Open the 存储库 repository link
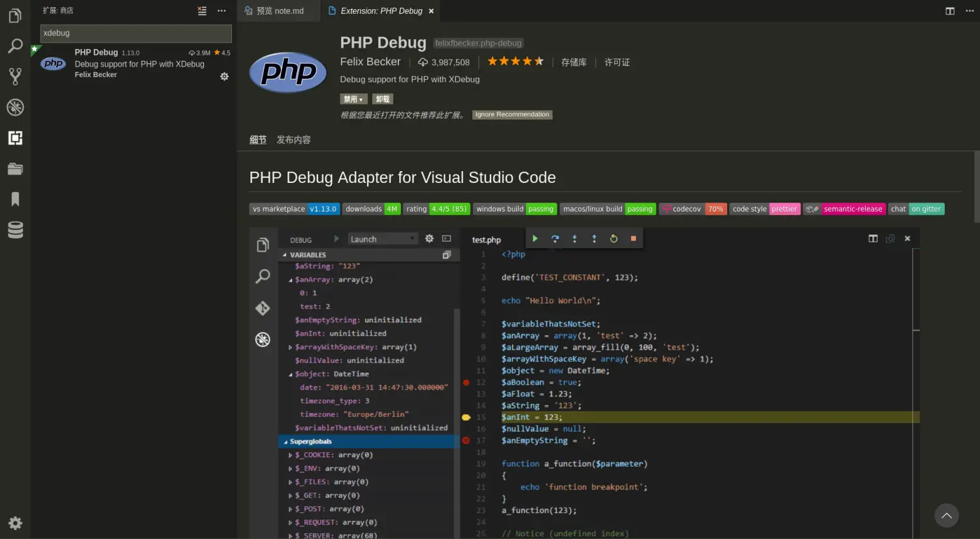The image size is (980, 539). (x=574, y=62)
